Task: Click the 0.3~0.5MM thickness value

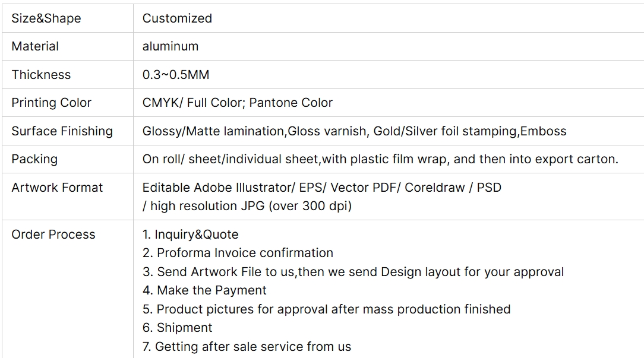Action: [176, 75]
